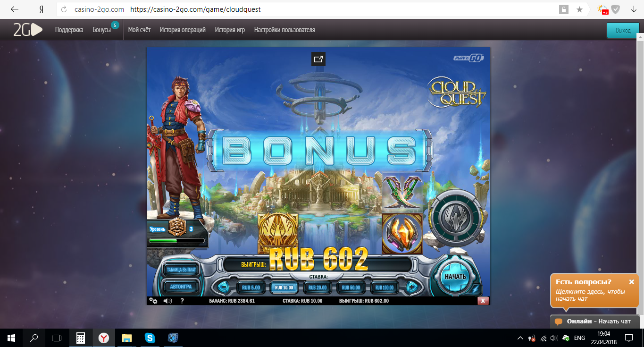
Task: Click the Есть вопросы chat prompt
Action: coord(594,290)
